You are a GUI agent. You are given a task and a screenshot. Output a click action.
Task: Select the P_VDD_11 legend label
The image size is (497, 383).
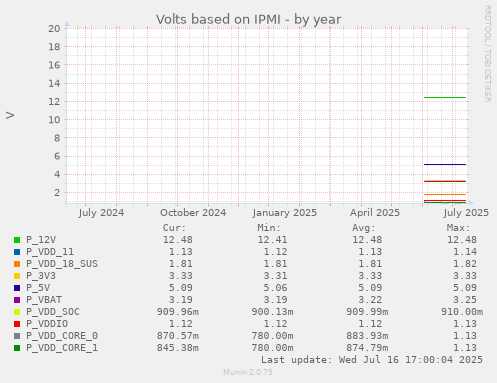[50, 252]
